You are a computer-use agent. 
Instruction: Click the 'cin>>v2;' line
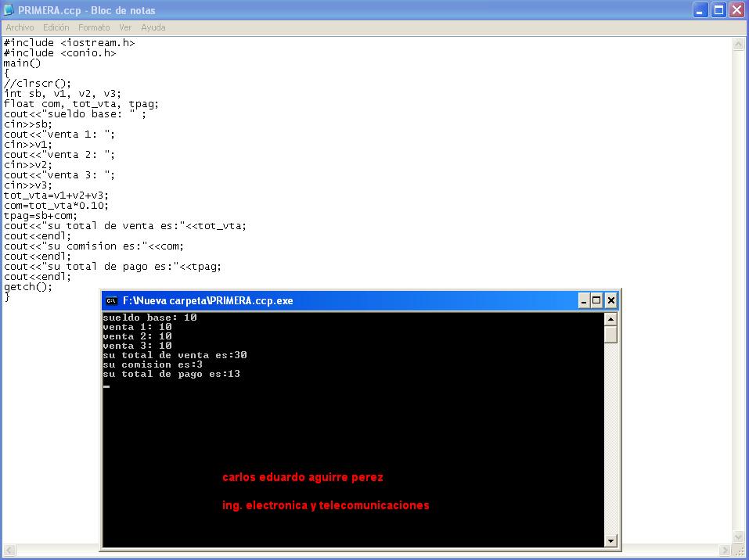click(27, 165)
